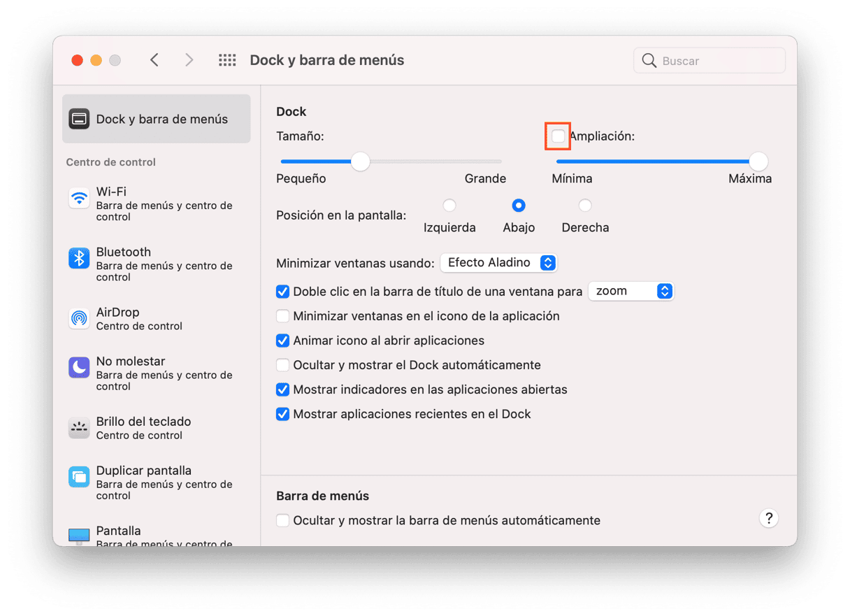Click the Posición en la pantalla label
This screenshot has width=850, height=616.
(341, 215)
